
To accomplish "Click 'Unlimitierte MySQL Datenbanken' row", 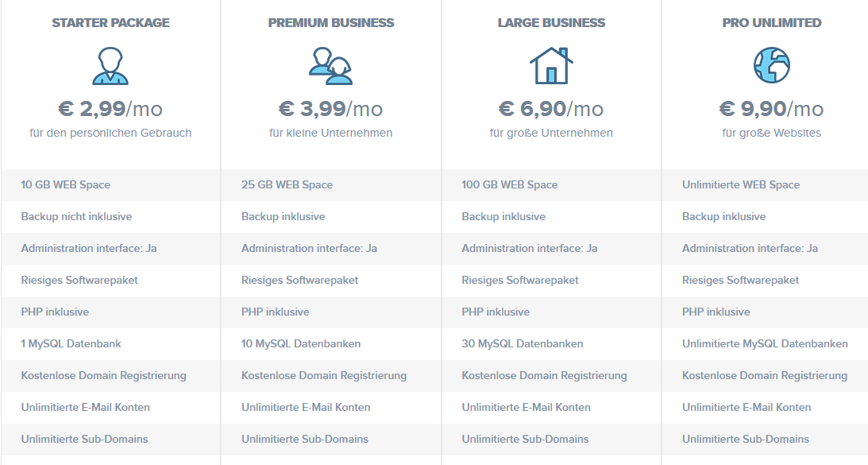I will [765, 343].
